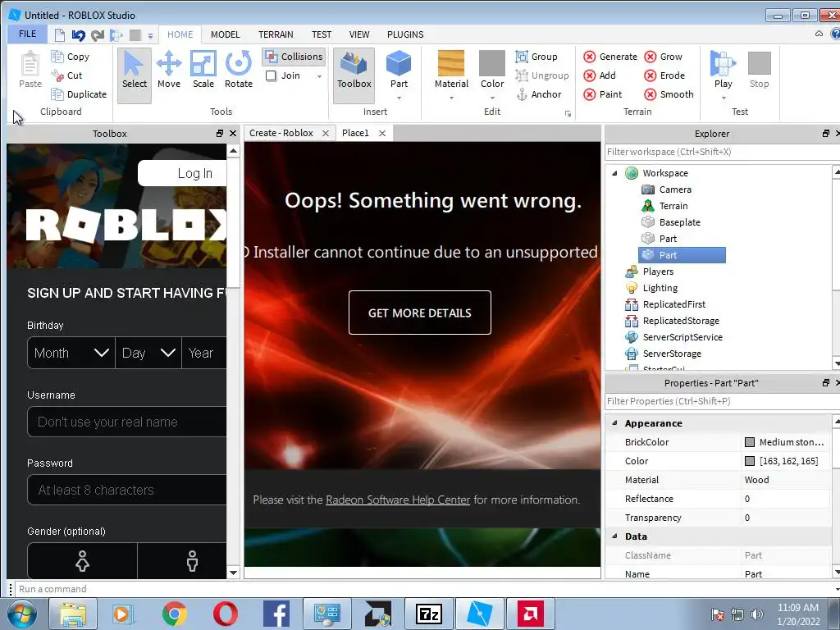Pick the Rotate tool
This screenshot has height=630, width=840.
coord(239,70)
